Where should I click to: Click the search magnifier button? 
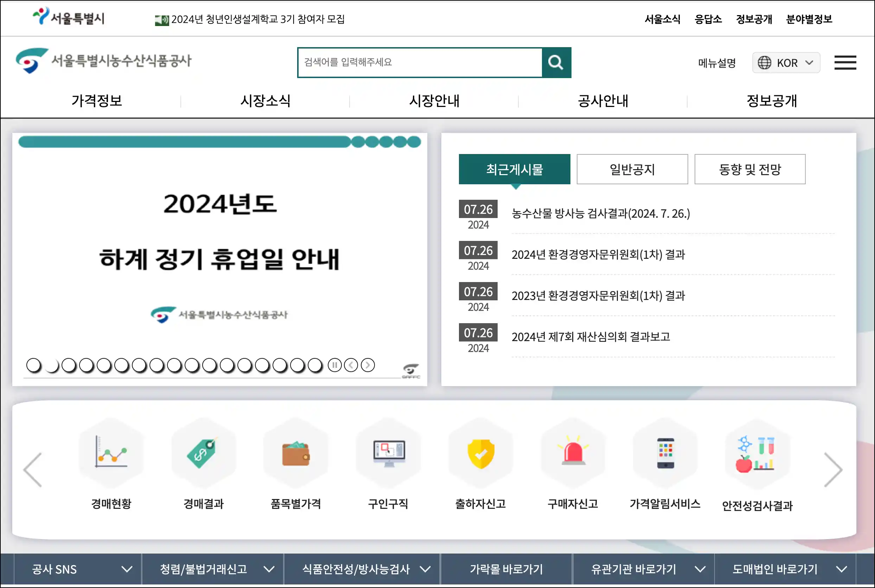pyautogui.click(x=556, y=63)
